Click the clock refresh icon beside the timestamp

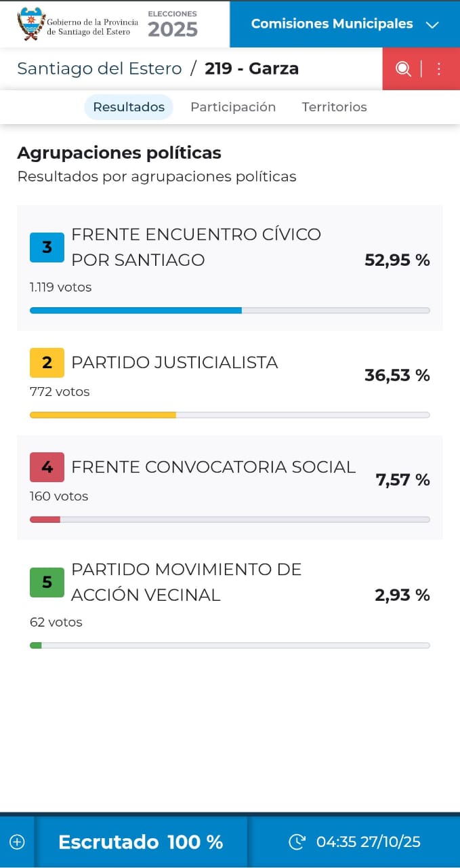coord(297,842)
